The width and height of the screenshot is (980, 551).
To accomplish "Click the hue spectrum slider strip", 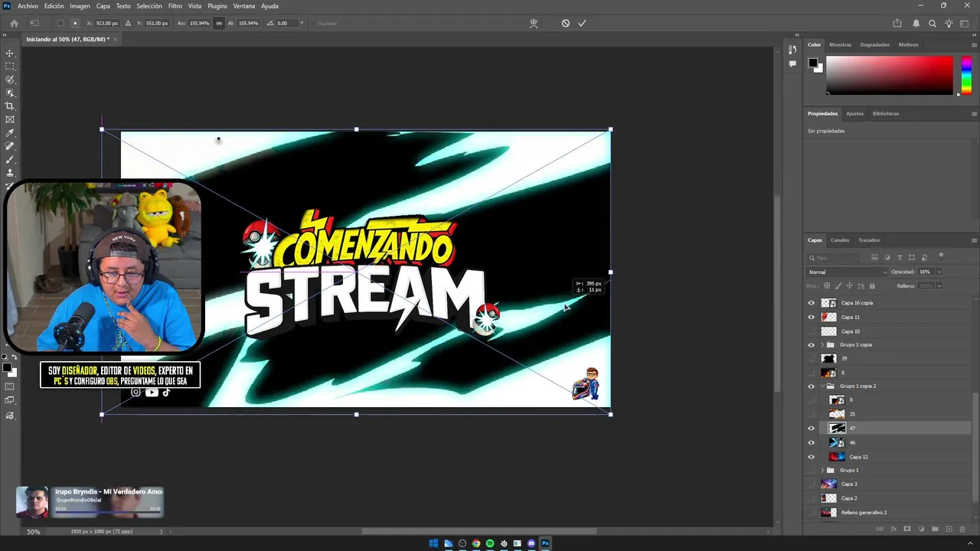I will 966,74.
